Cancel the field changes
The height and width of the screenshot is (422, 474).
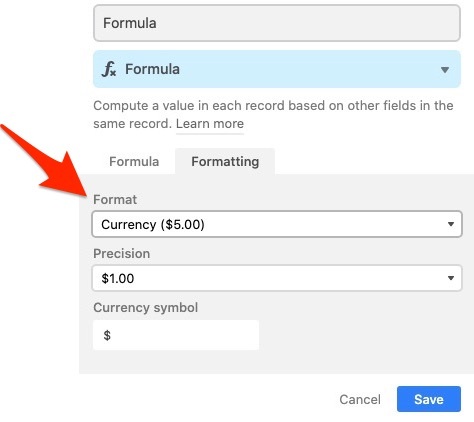click(x=360, y=399)
